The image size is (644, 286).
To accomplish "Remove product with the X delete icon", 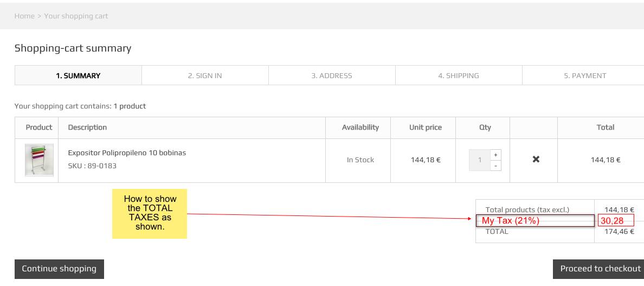I will 536,160.
